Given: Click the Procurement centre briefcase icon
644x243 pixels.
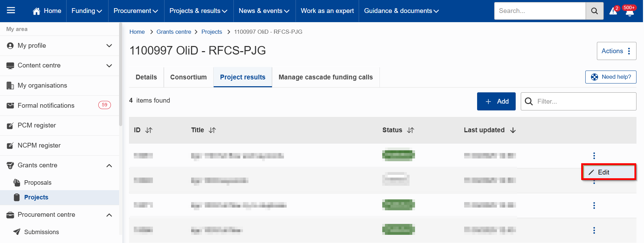Looking at the screenshot, I should click(10, 215).
